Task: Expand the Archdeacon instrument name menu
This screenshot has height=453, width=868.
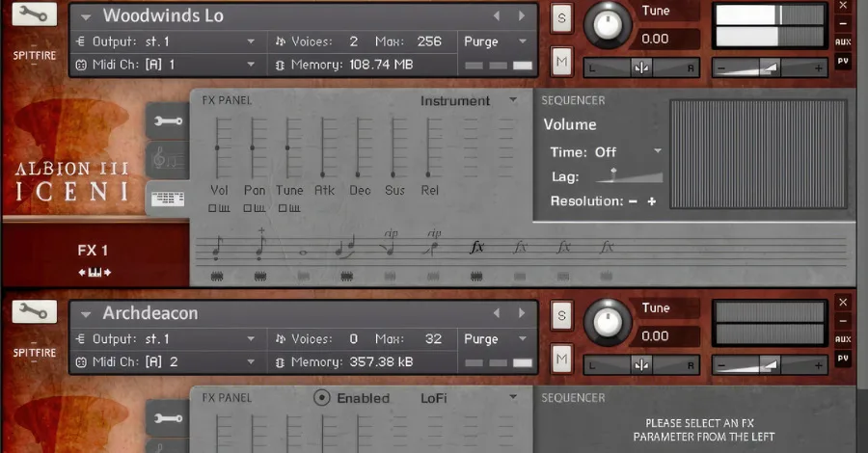Action: point(86,315)
